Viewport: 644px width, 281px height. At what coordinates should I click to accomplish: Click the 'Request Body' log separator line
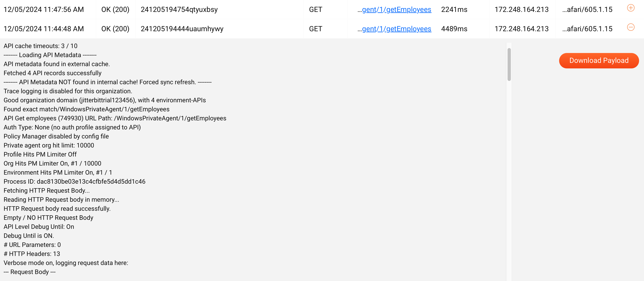pyautogui.click(x=30, y=272)
